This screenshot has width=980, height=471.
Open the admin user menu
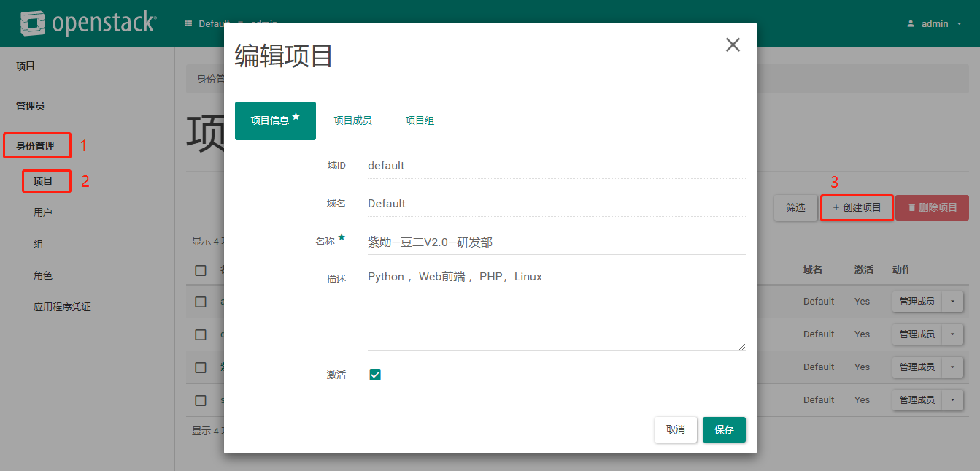click(934, 23)
